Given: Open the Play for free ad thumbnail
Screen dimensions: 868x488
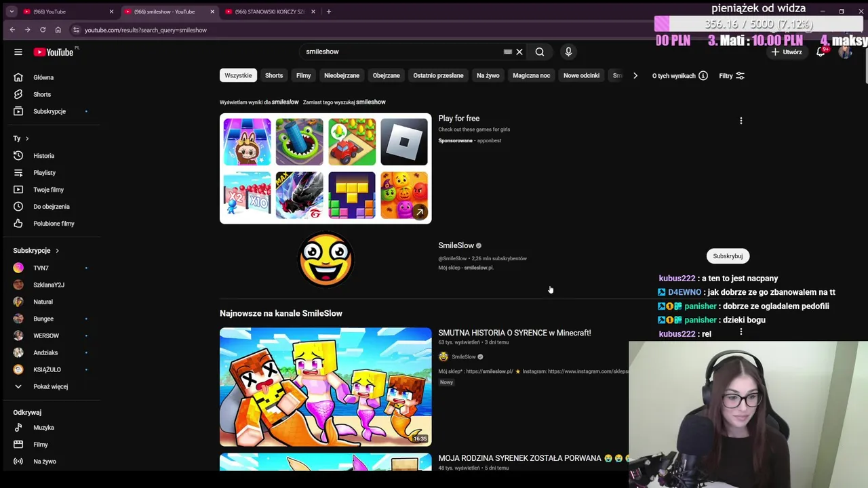Looking at the screenshot, I should point(325,168).
